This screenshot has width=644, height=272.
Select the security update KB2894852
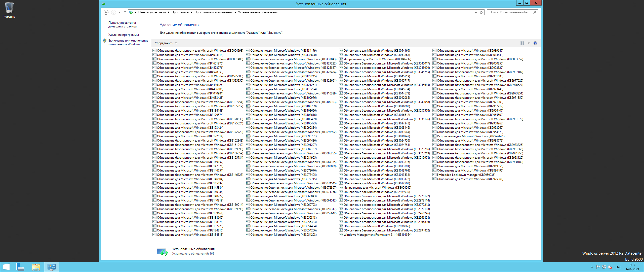385,230
